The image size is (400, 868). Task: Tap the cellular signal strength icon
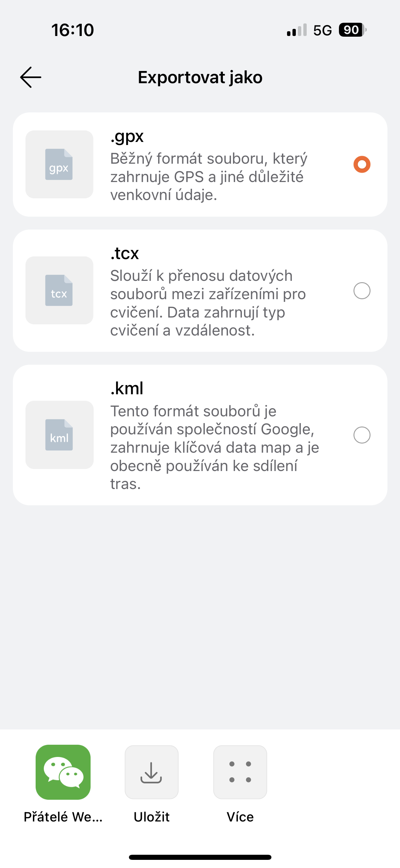point(297,30)
